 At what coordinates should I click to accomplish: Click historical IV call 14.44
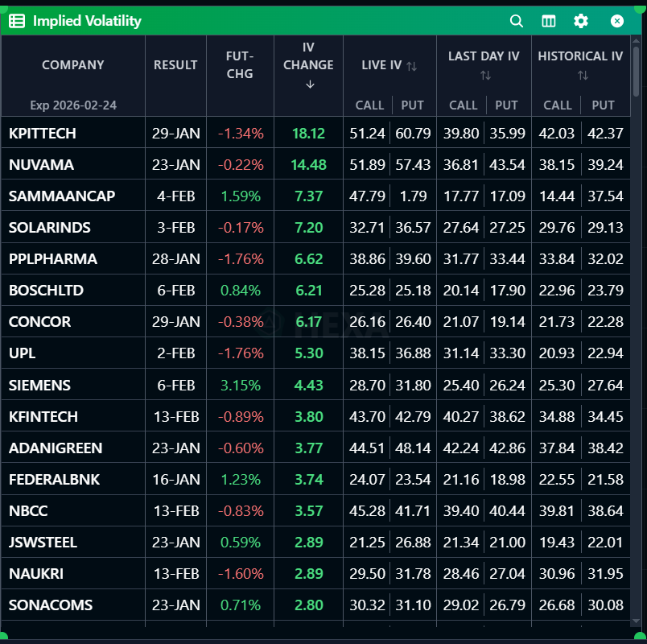(557, 196)
